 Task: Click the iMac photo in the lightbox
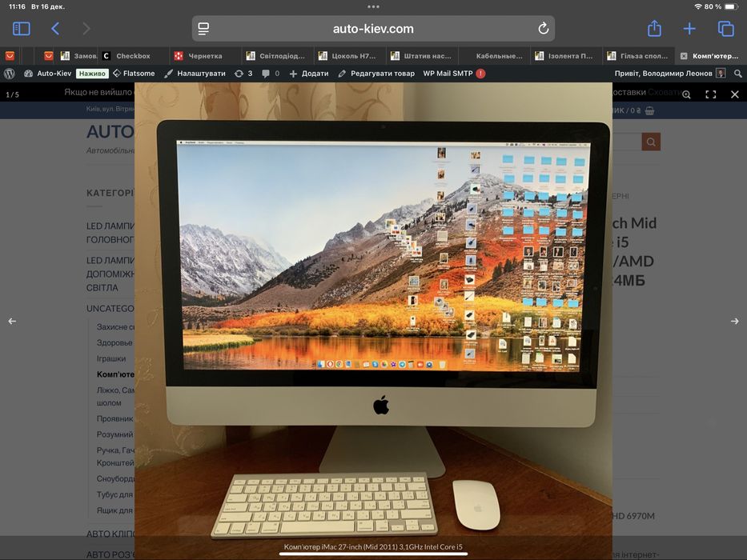pyautogui.click(x=373, y=322)
